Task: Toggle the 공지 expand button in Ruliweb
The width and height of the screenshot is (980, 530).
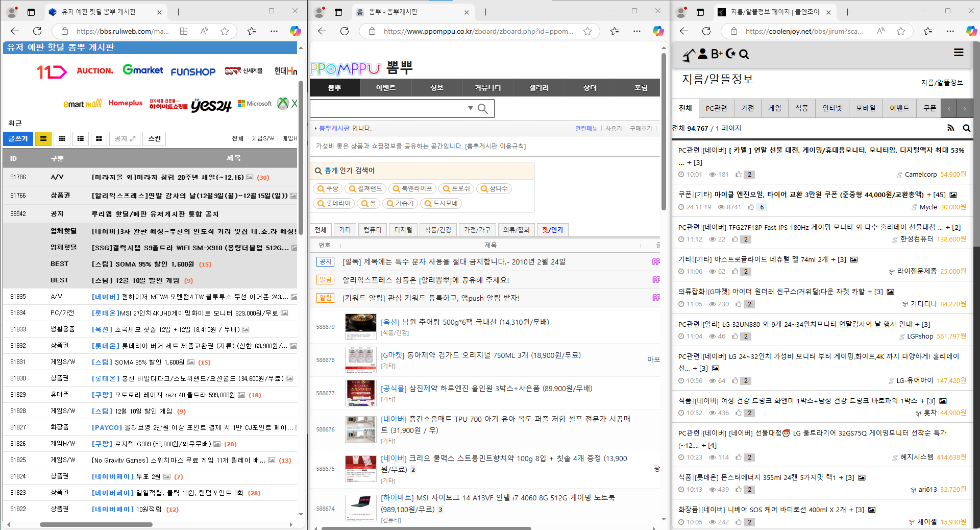Action: coord(125,138)
